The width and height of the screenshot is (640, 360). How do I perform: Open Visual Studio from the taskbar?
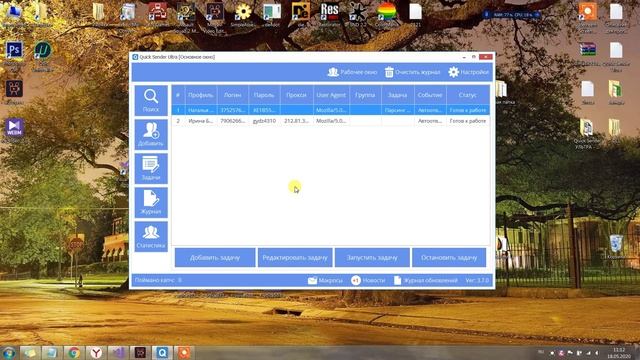click(118, 353)
